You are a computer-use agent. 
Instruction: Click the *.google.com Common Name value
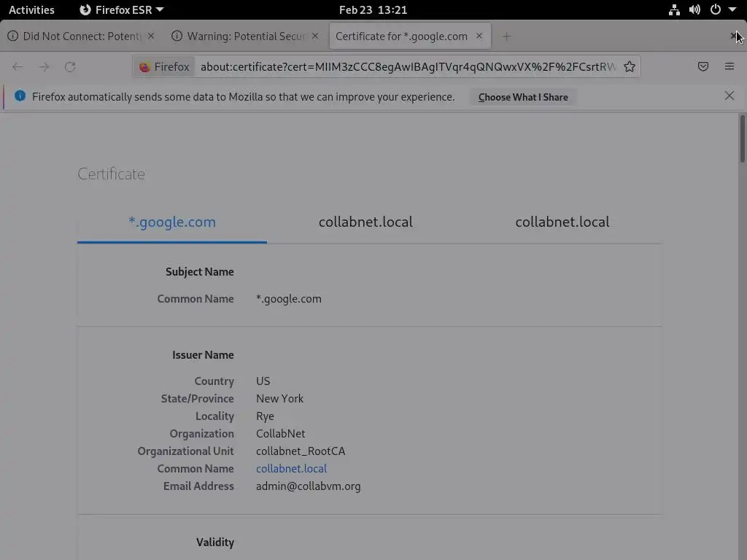[289, 298]
